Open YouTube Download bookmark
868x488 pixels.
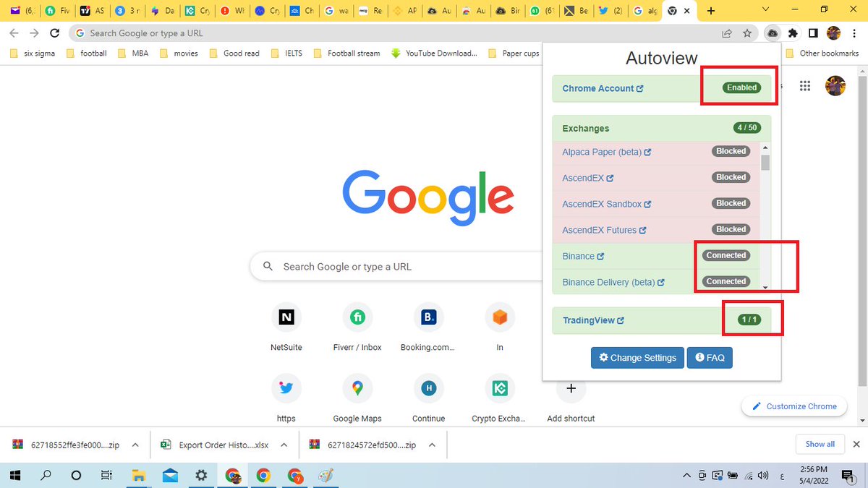tap(434, 53)
